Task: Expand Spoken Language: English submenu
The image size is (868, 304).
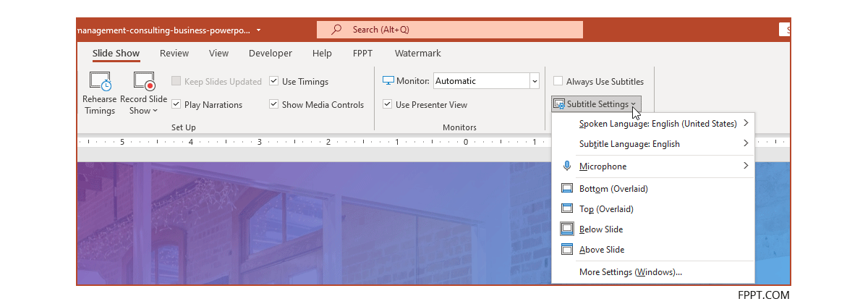Action: (658, 124)
